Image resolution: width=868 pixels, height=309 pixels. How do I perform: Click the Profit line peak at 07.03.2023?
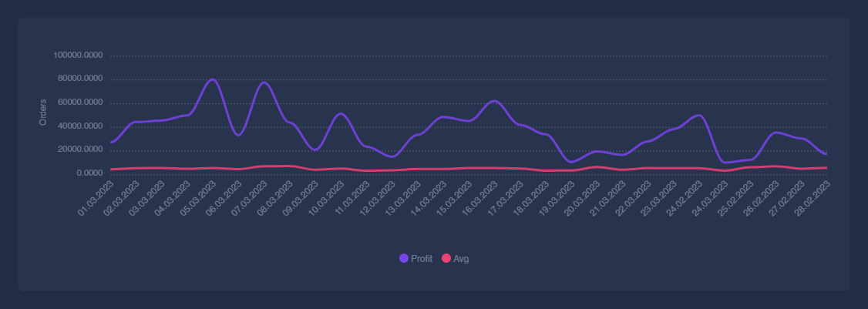click(264, 82)
